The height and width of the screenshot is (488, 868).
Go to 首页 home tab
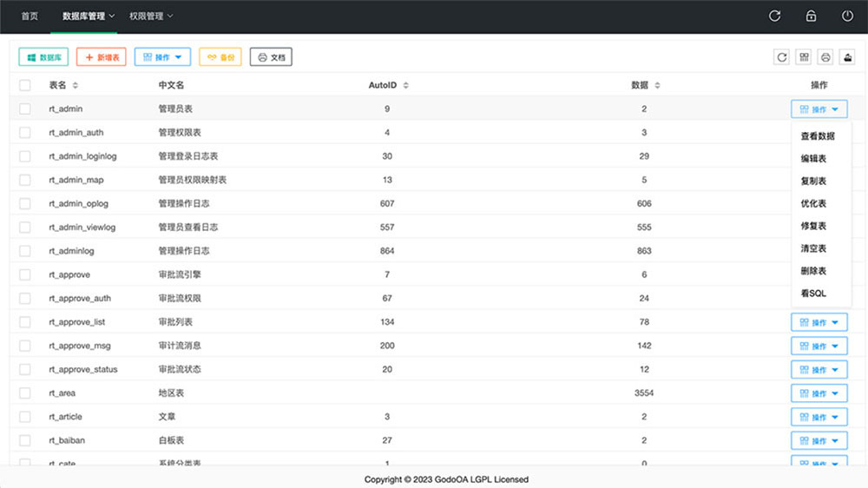pyautogui.click(x=30, y=16)
